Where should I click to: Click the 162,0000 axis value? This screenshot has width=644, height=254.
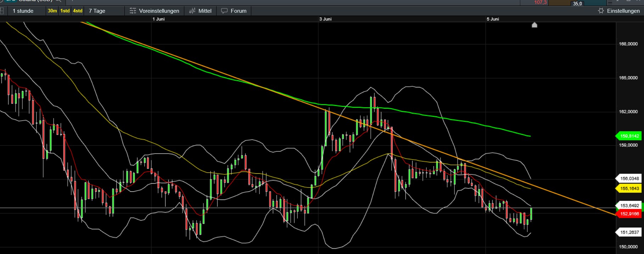628,111
